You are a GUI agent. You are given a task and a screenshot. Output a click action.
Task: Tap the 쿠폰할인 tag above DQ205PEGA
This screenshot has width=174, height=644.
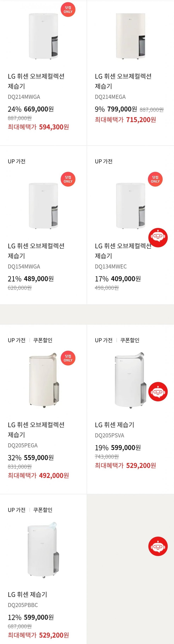click(x=43, y=340)
